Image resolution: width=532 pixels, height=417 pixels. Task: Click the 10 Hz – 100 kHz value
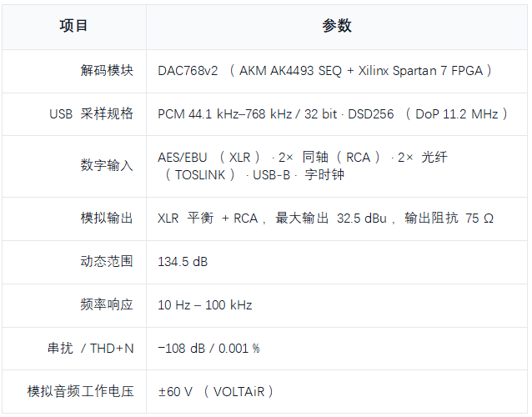pos(205,305)
